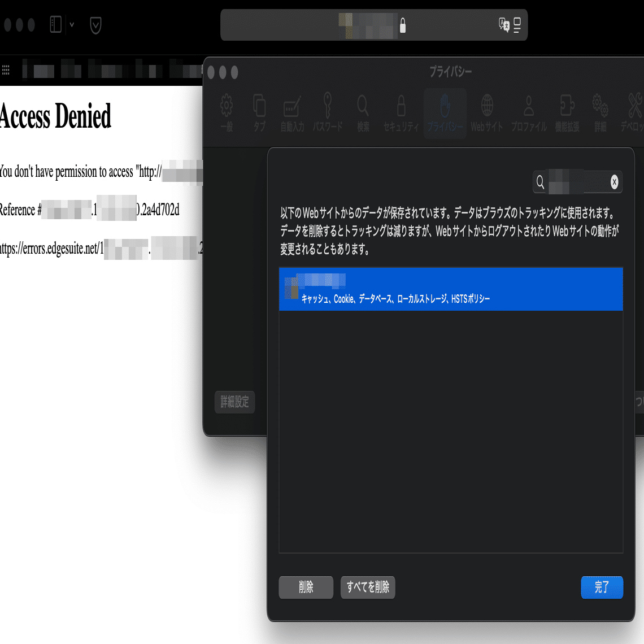Click the Done (完了) button

[602, 588]
